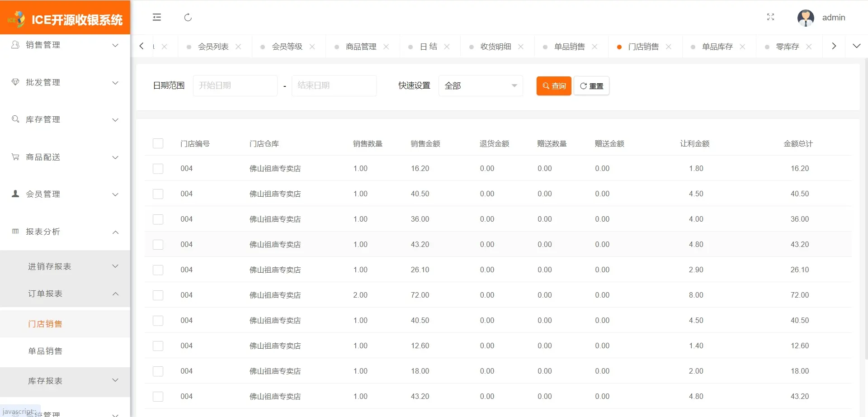Screen dimensions: 868x417
Task: Switch to the 单品库存 tab
Action: click(x=717, y=47)
